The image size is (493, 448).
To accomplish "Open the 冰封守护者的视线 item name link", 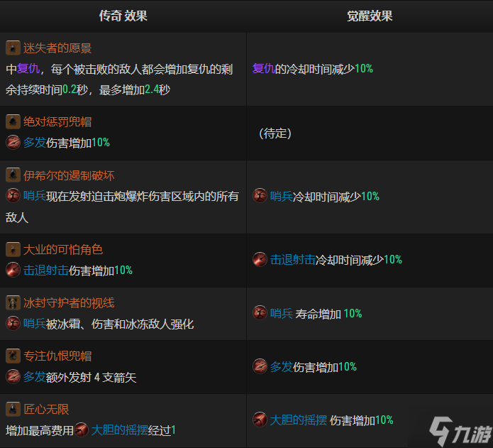I will 69,303.
